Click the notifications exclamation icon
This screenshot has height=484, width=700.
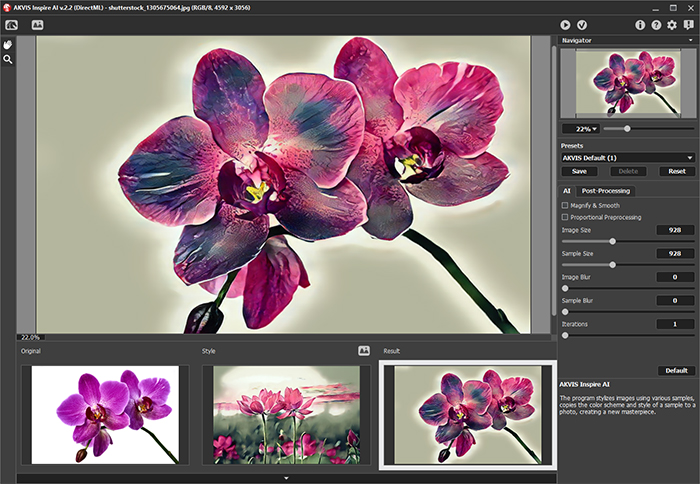coord(687,24)
